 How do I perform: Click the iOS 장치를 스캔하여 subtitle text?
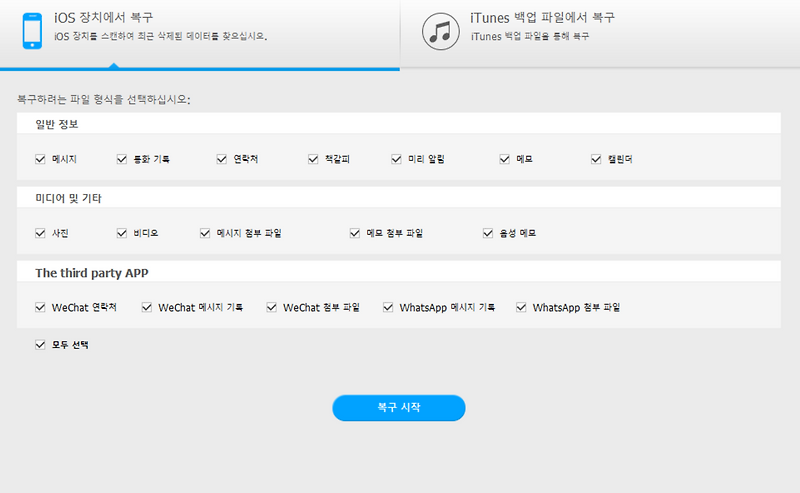tap(160, 36)
